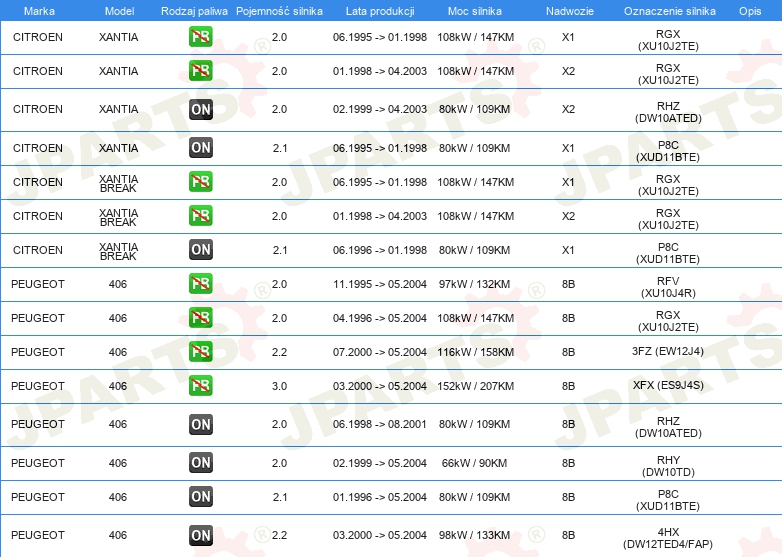Click 'PEUGEOT' in the 4HX engine row

coord(38,535)
